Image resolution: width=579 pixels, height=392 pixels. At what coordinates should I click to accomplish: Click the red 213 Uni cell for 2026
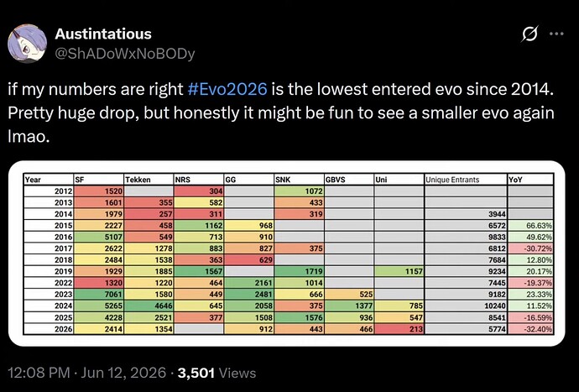399,329
